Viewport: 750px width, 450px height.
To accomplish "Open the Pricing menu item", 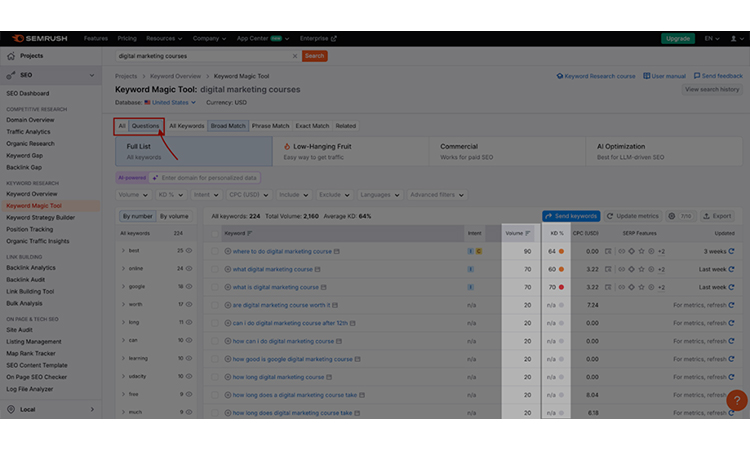I will [127, 38].
